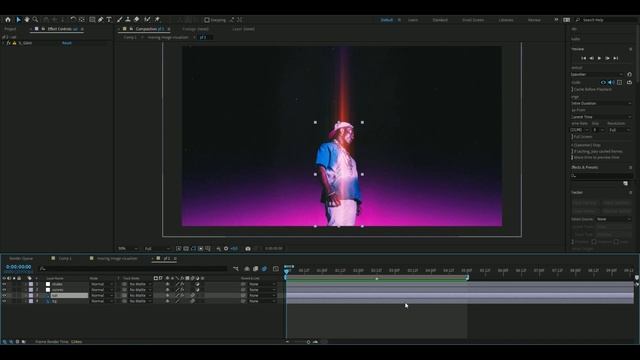This screenshot has height=360, width=640.
Task: Select the Clone Stamp tool
Action: pyautogui.click(x=128, y=20)
